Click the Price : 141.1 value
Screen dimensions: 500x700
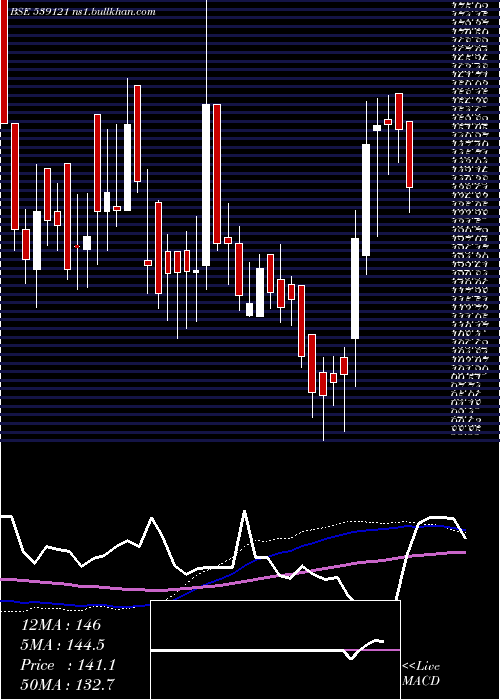[68, 665]
